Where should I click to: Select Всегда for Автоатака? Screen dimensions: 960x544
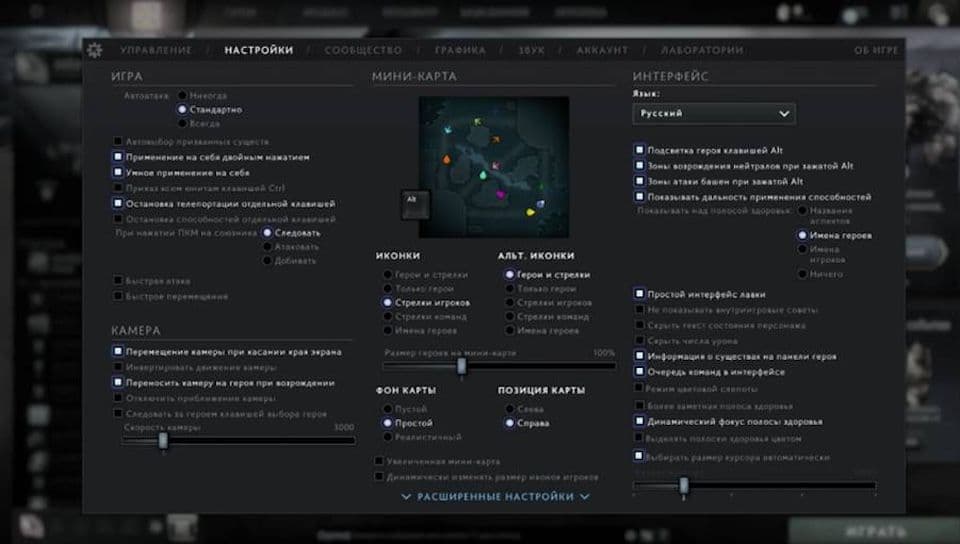click(x=183, y=123)
